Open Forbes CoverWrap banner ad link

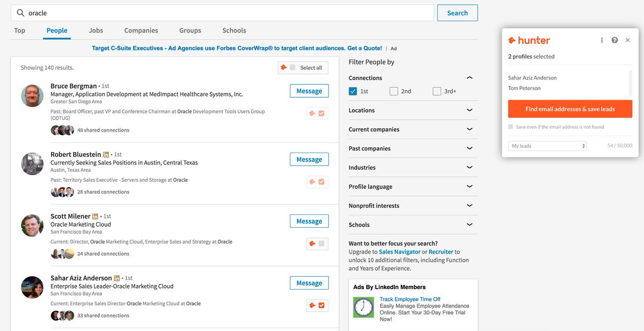tap(237, 48)
